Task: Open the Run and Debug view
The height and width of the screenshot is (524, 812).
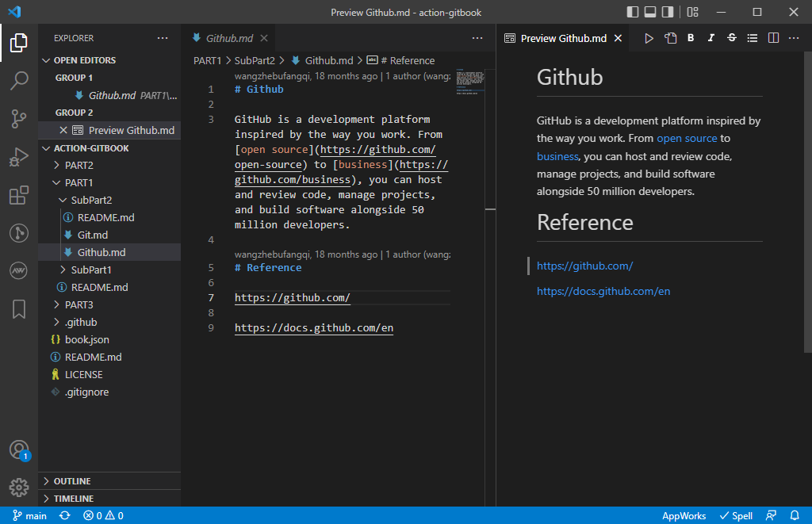Action: [x=19, y=157]
